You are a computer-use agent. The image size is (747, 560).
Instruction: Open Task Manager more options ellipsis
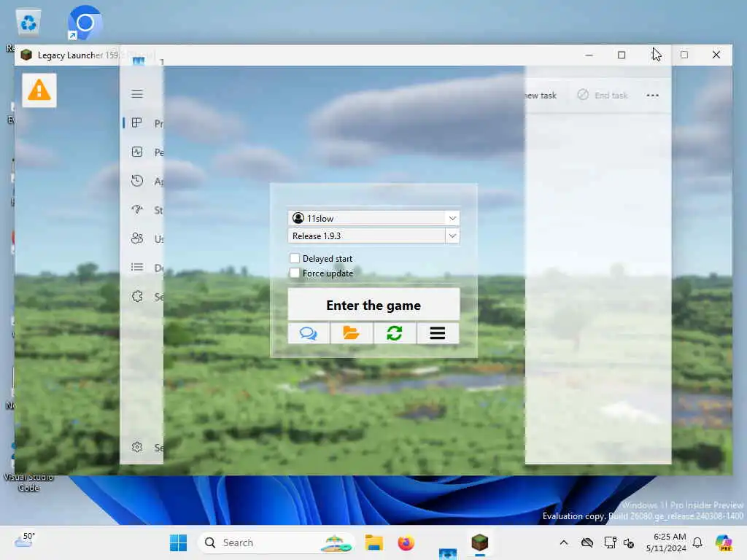653,96
